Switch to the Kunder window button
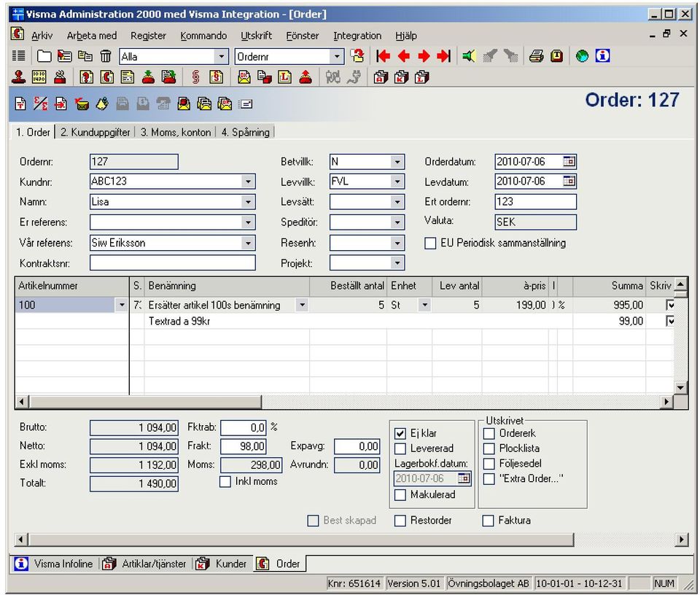This screenshot has width=700, height=595. (x=222, y=564)
